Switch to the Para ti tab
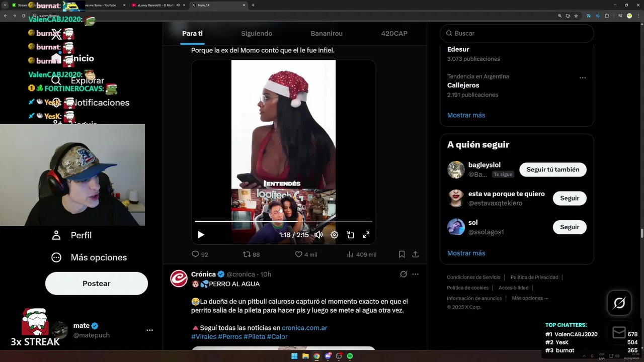Screen dimensions: 644x362 [x=192, y=33]
